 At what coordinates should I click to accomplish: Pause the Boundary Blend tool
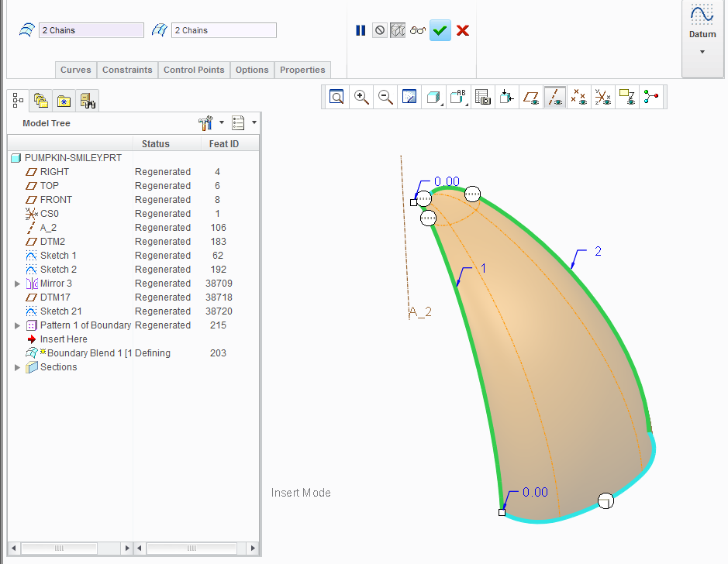tap(361, 31)
